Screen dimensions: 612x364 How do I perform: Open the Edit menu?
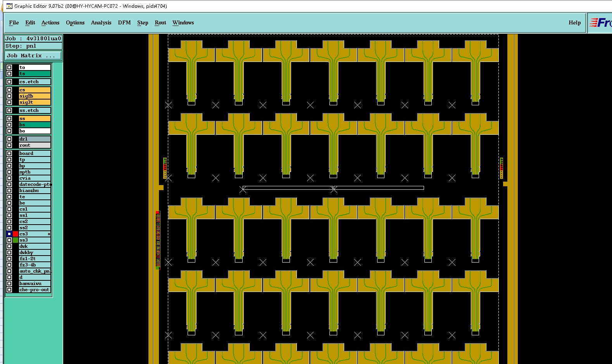[x=30, y=23]
